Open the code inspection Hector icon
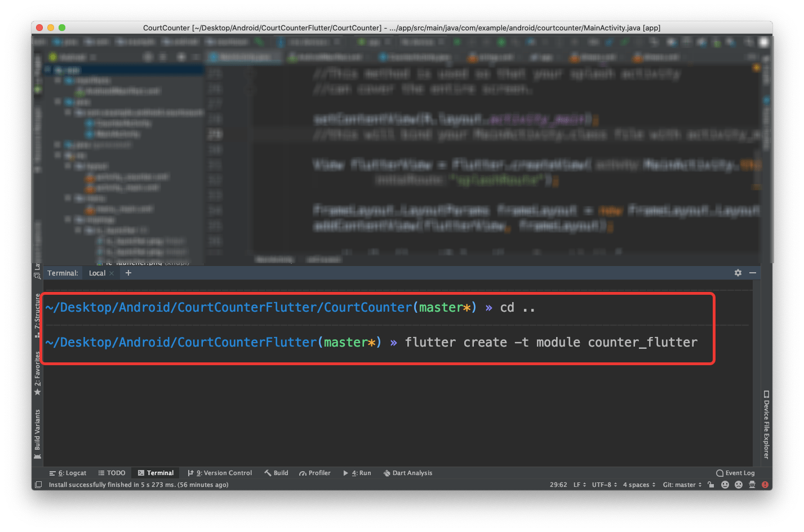Viewport: 804px width, 532px height. click(x=752, y=485)
